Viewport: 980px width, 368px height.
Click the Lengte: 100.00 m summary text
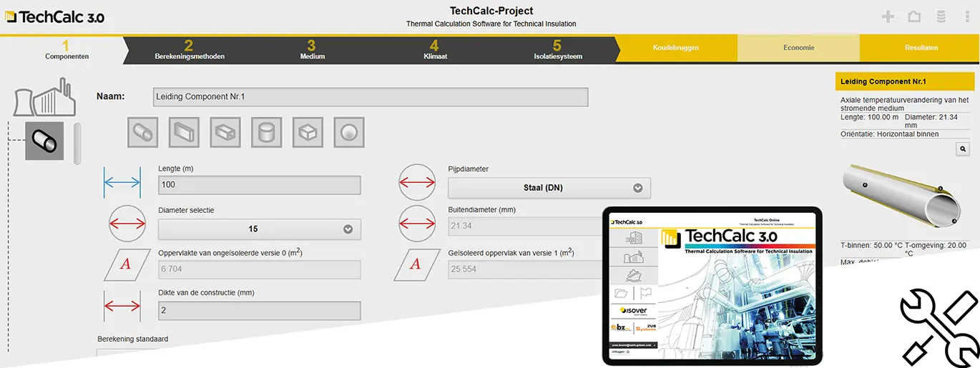[x=869, y=116]
